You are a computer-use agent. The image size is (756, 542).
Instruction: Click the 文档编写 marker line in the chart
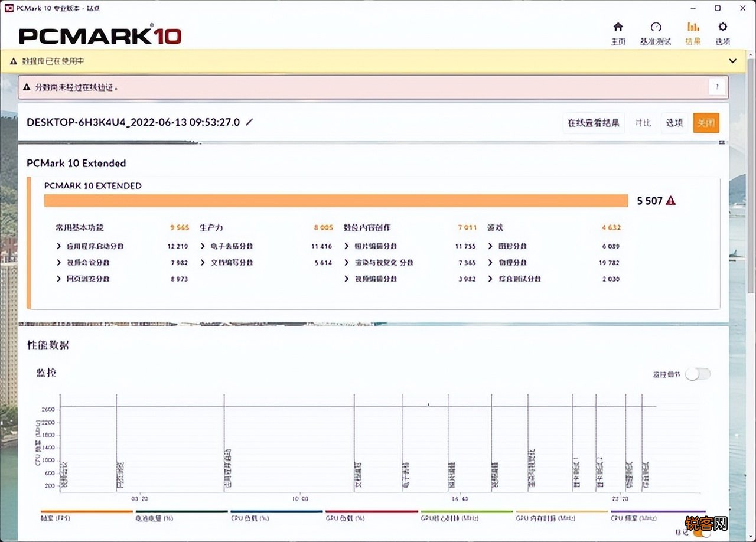pos(354,443)
